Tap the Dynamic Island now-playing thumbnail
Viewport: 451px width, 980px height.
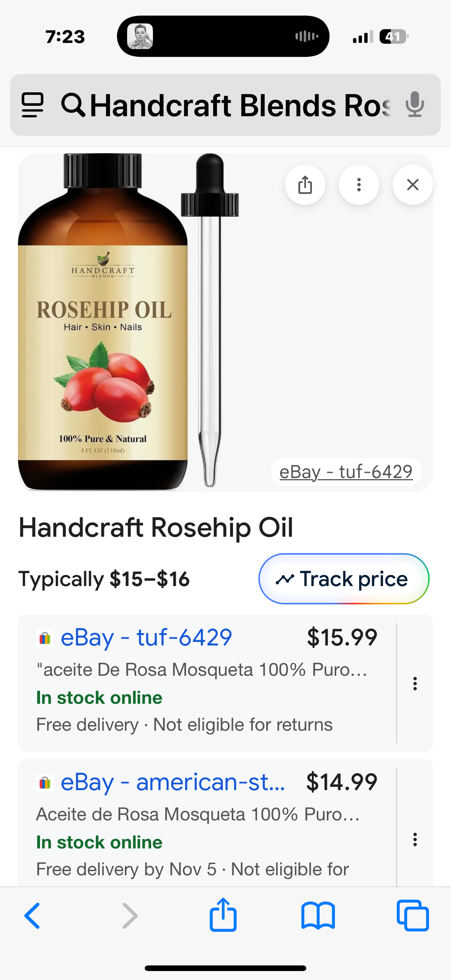click(140, 37)
